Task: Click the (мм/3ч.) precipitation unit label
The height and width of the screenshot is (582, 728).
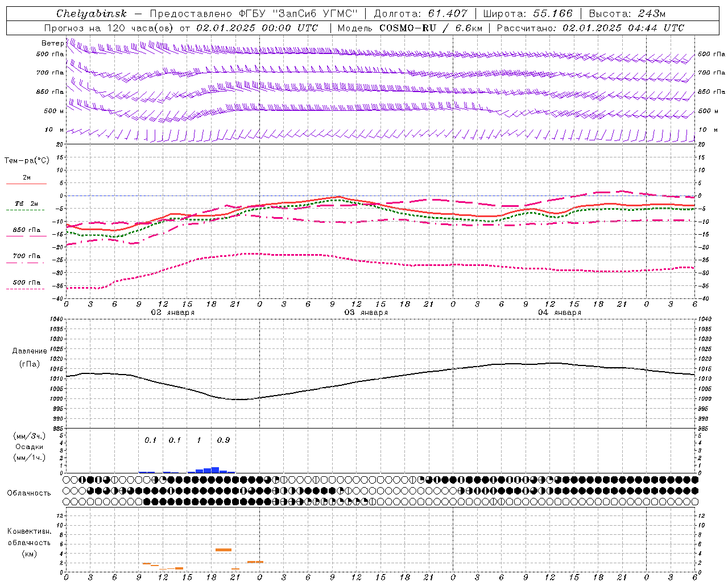Action: pyautogui.click(x=30, y=436)
